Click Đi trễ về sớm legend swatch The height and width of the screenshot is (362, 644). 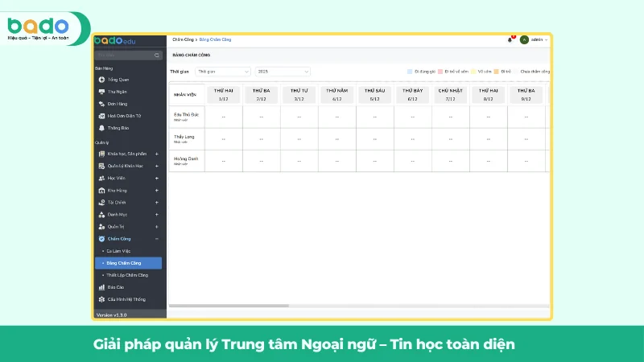440,72
